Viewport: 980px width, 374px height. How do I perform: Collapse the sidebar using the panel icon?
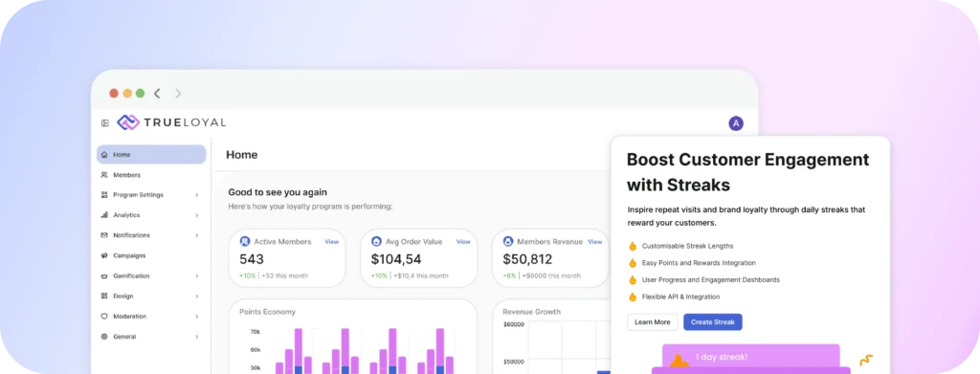pyautogui.click(x=105, y=123)
